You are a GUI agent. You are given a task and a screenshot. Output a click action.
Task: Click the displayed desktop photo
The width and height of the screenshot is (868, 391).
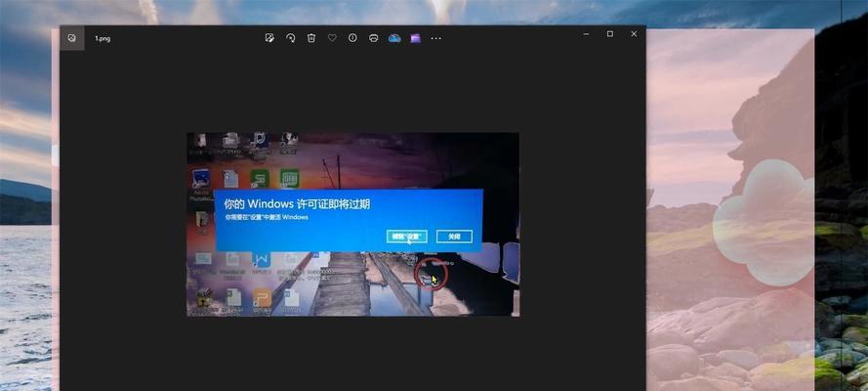[352, 224]
